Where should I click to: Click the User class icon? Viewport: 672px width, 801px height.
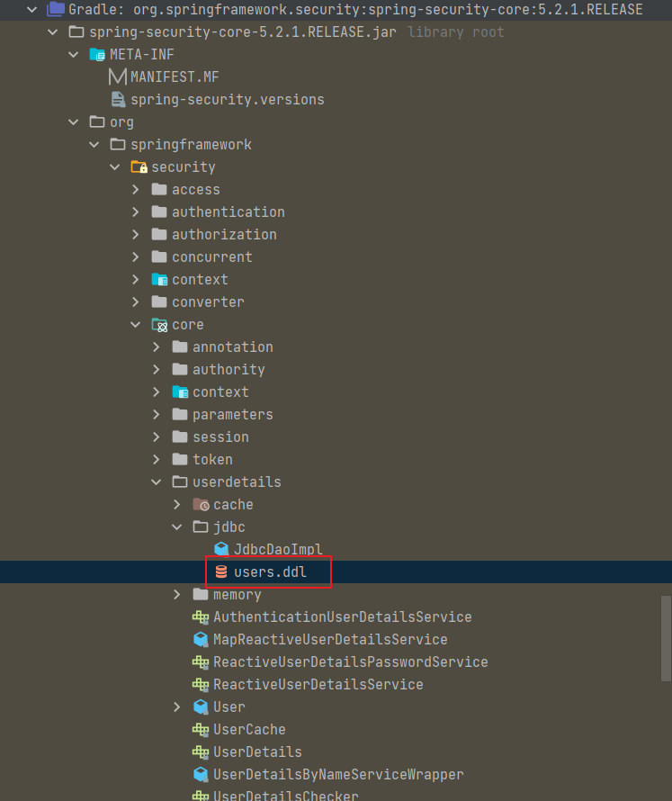click(201, 707)
